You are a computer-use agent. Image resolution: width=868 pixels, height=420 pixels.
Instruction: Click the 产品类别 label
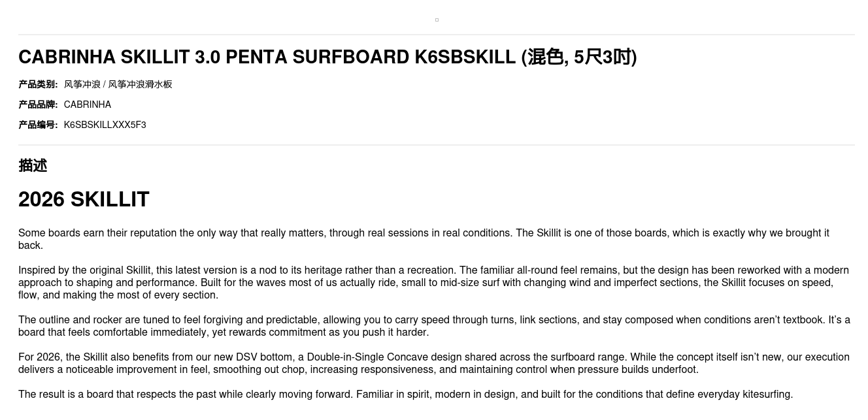coord(38,84)
